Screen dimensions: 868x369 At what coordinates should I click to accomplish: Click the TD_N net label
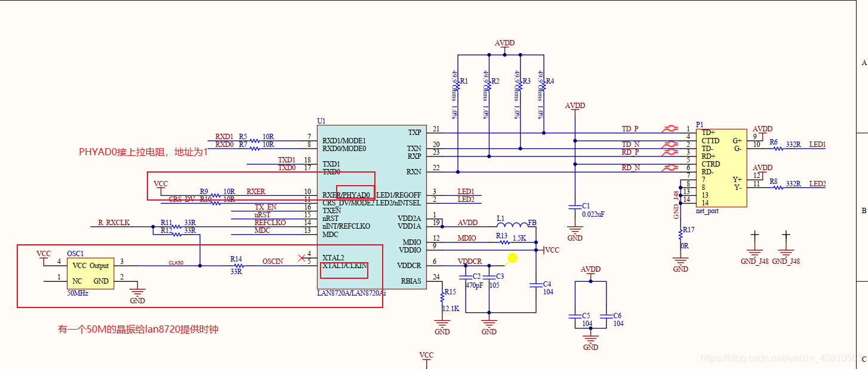click(630, 144)
